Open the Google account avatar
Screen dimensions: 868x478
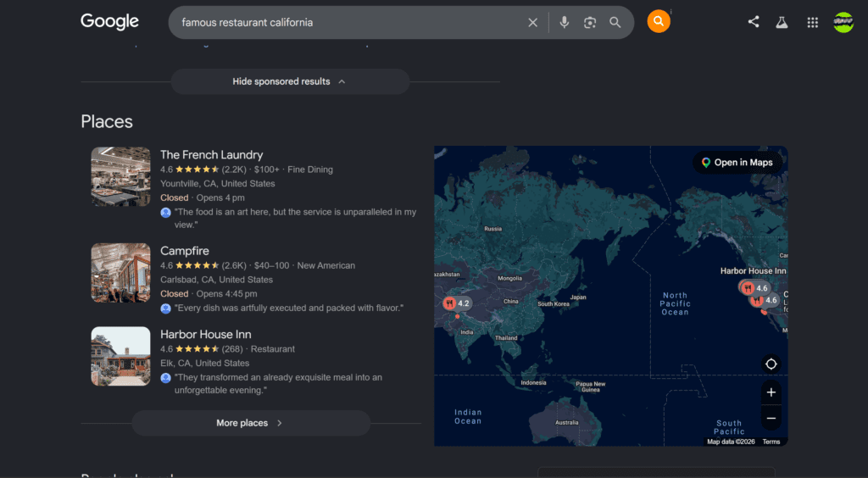coord(843,22)
